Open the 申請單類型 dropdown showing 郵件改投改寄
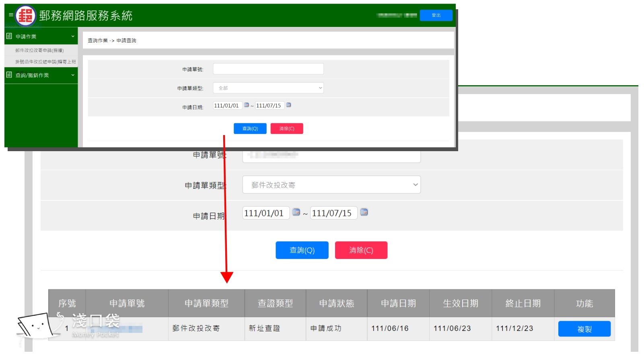The height and width of the screenshot is (355, 644). (331, 185)
